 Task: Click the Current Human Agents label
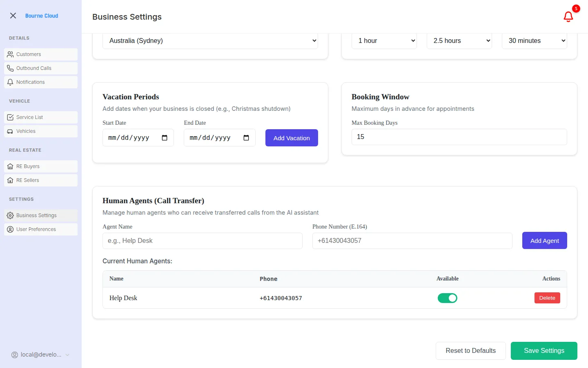pos(137,261)
